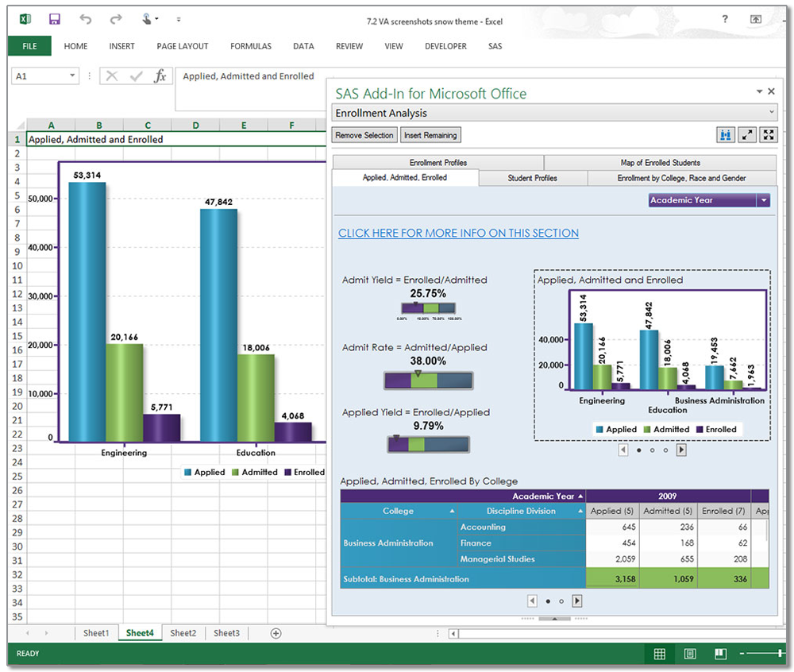Click the four-arrow full screen icon in SAS pane
Screen dimensions: 794x672
pos(768,135)
